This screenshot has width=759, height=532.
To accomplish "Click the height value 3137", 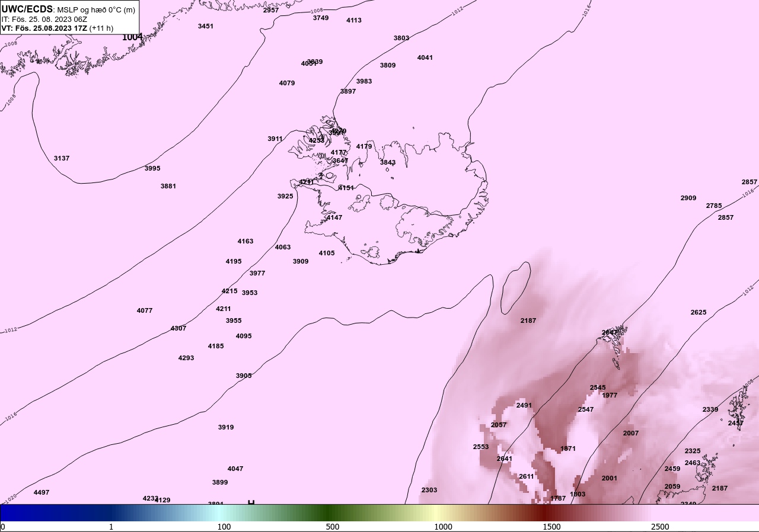I will click(x=62, y=158).
